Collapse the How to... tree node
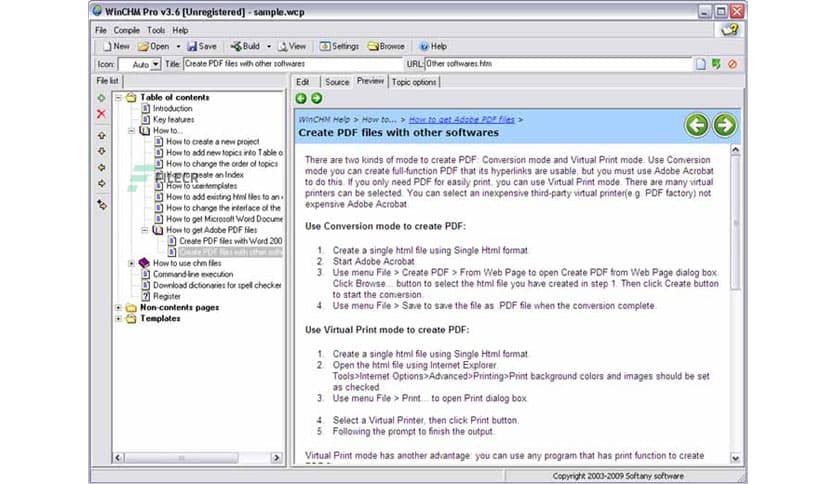Viewport: 836px width, 484px height. click(132, 131)
